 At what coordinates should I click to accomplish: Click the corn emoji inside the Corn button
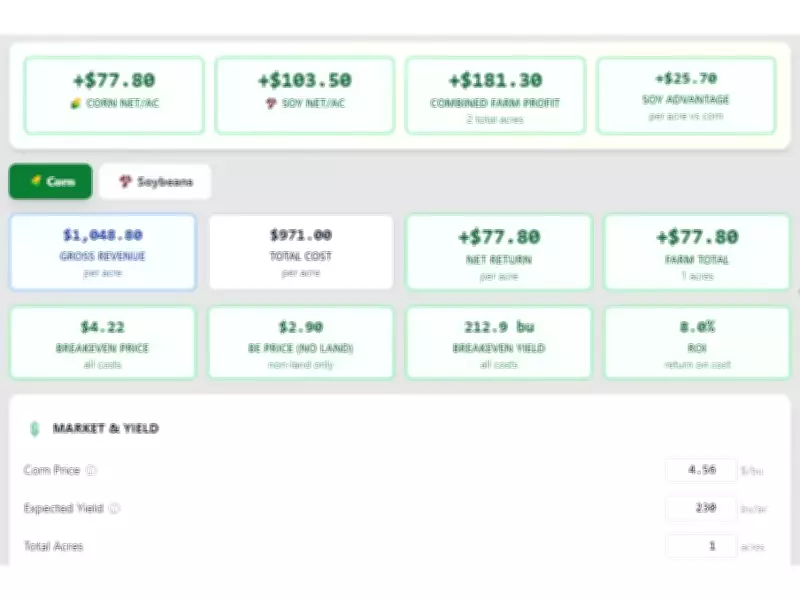[x=38, y=181]
